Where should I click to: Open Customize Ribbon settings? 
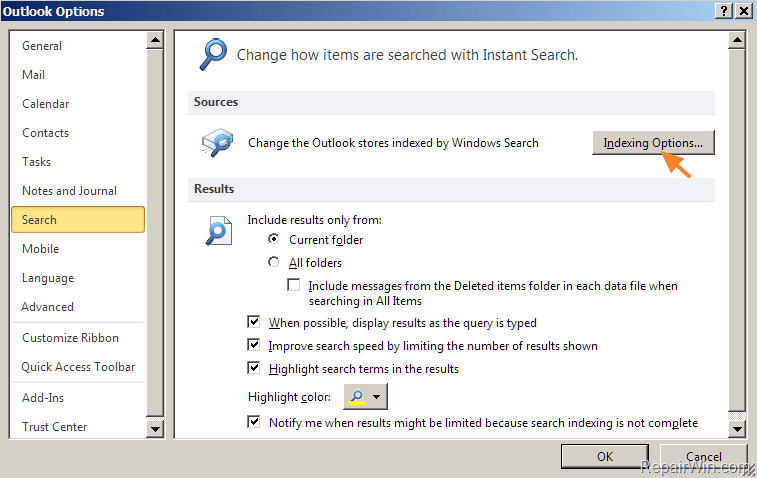[77, 337]
